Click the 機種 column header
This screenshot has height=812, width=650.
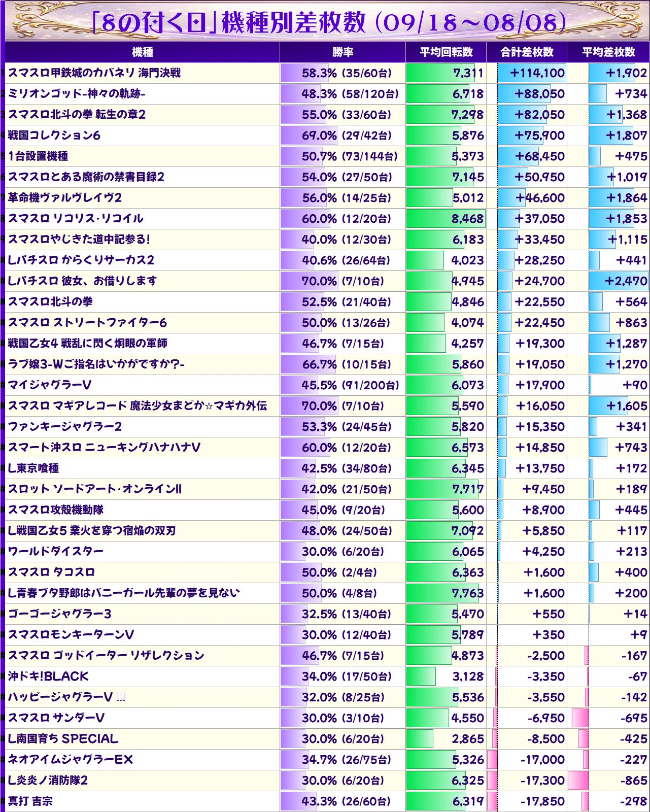143,52
